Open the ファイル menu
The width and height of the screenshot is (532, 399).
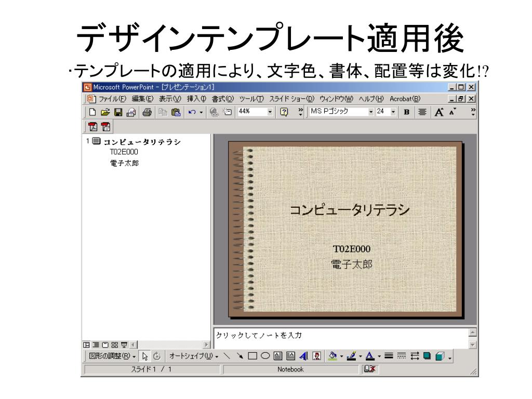(112, 99)
